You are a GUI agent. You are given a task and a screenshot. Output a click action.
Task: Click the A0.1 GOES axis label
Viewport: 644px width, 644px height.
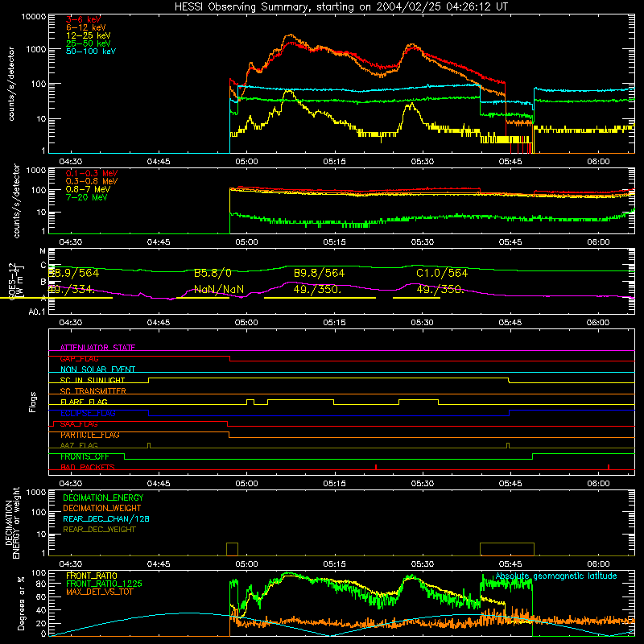37,312
